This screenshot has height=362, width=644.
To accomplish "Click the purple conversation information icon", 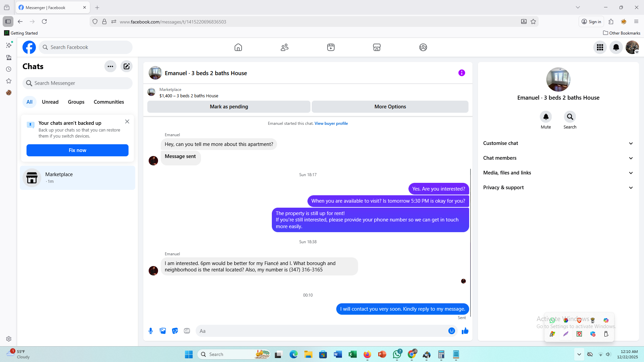I will [x=462, y=73].
